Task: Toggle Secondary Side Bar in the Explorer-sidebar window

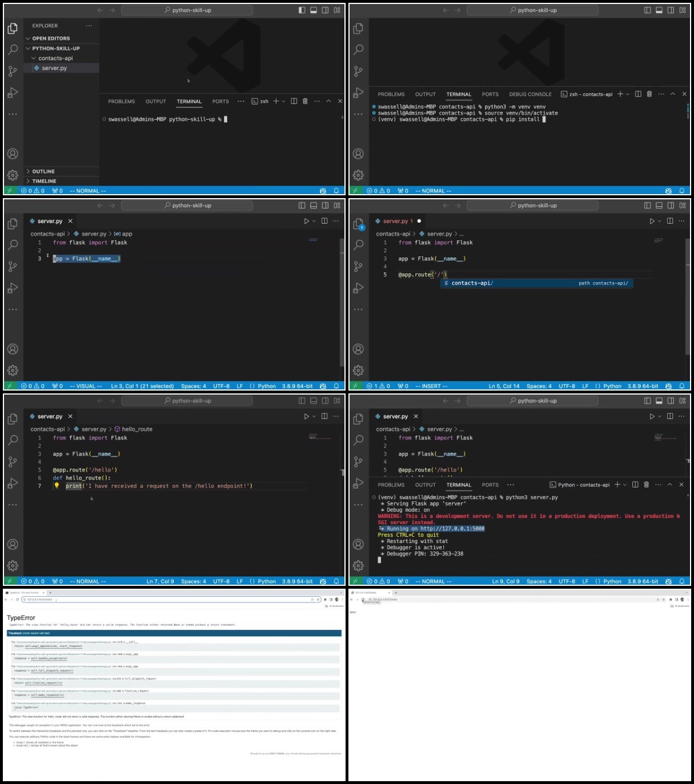Action: coord(325,10)
